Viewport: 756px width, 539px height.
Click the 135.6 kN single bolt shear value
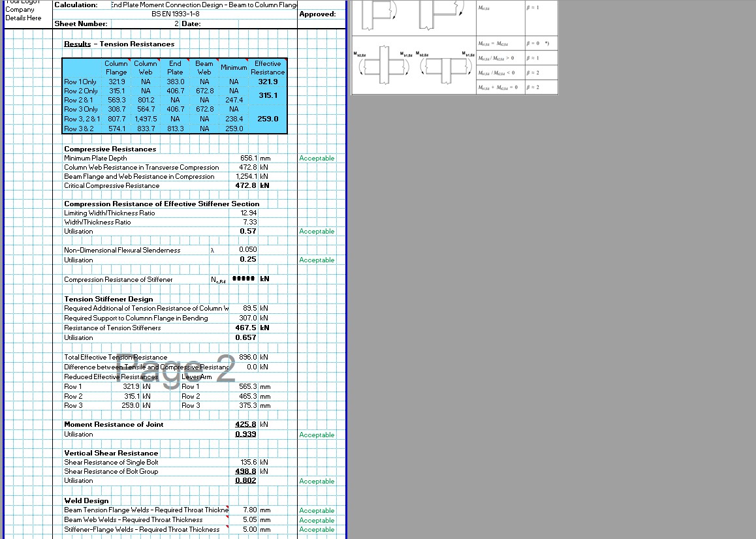(249, 463)
